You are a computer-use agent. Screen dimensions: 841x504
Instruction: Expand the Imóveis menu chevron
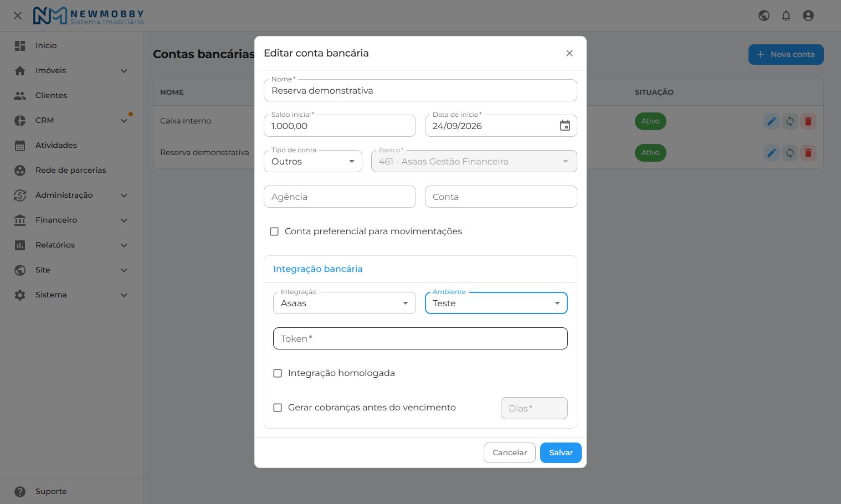pyautogui.click(x=124, y=71)
